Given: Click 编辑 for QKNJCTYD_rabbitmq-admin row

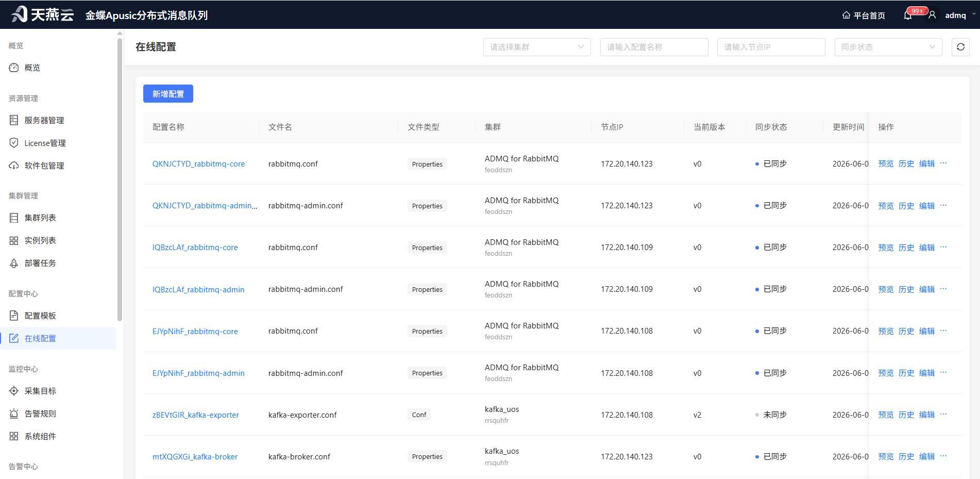Looking at the screenshot, I should 927,206.
